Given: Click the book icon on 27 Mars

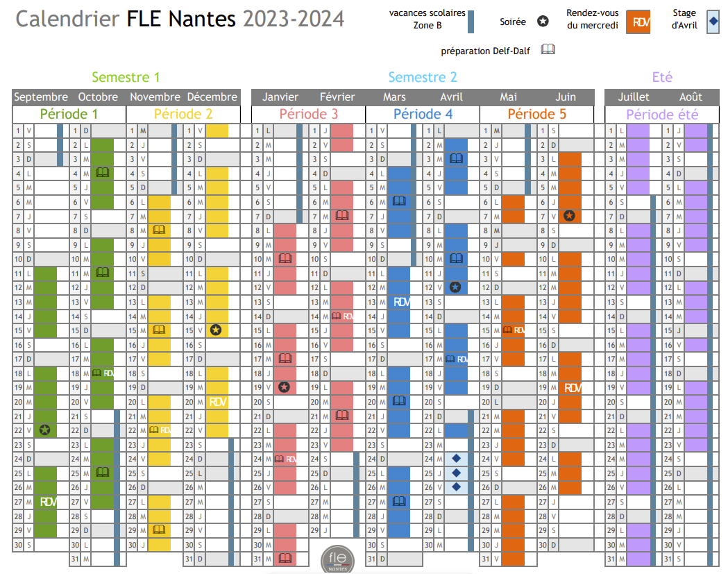Looking at the screenshot, I should (399, 501).
